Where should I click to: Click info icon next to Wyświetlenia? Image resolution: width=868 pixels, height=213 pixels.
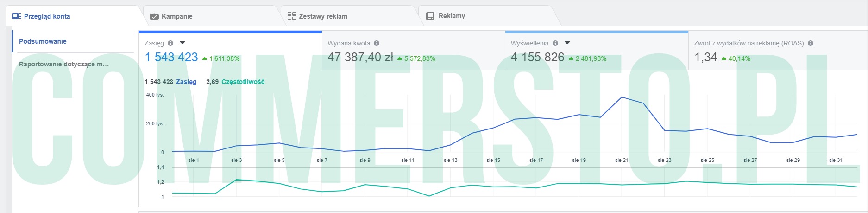tap(555, 43)
